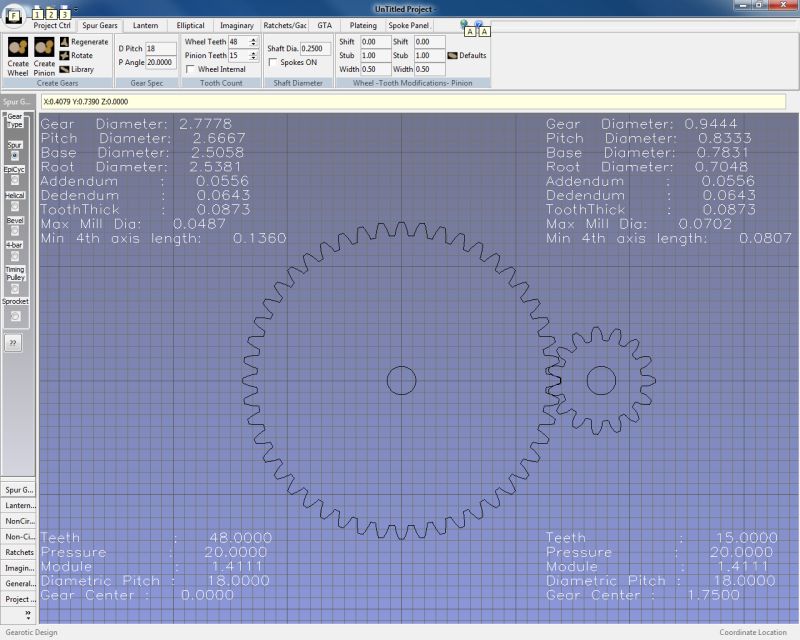Open the Lantern tab
Screen dimensions: 800x640
pyautogui.click(x=145, y=25)
